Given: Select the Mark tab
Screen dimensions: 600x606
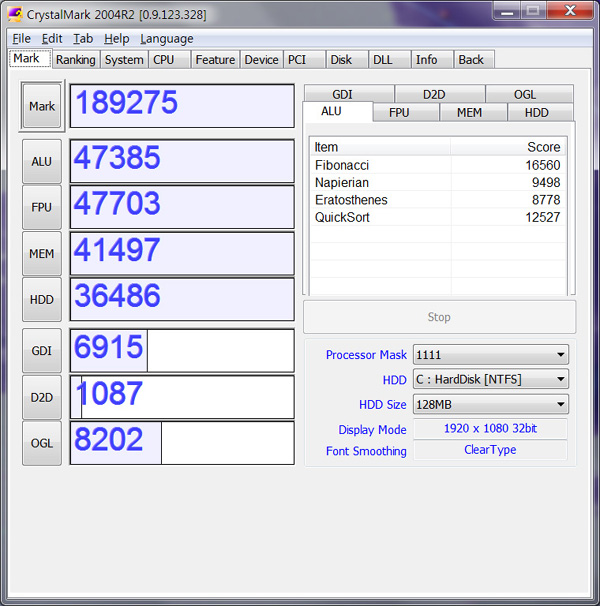Looking at the screenshot, I should point(30,58).
